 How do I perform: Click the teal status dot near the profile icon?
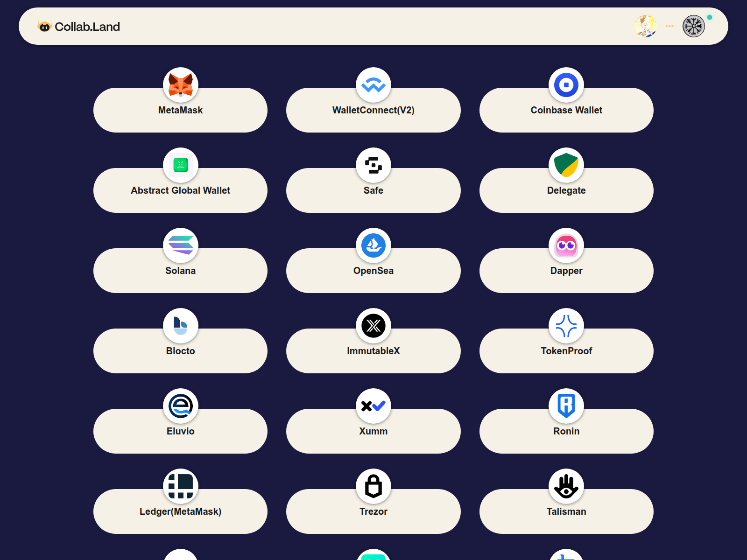coord(710,16)
